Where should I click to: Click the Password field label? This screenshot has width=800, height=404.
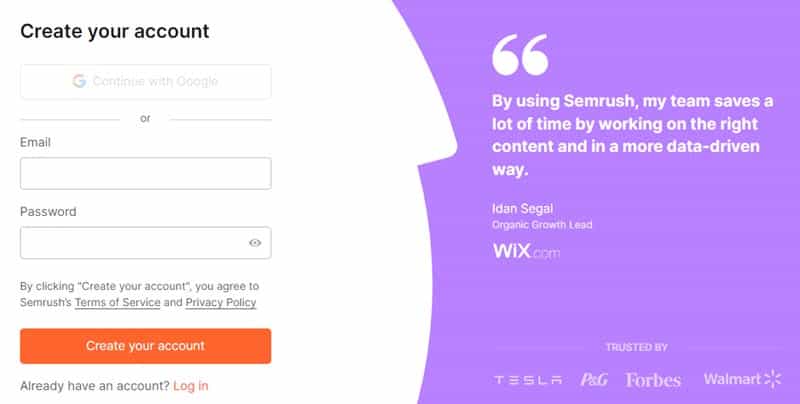[x=48, y=212]
